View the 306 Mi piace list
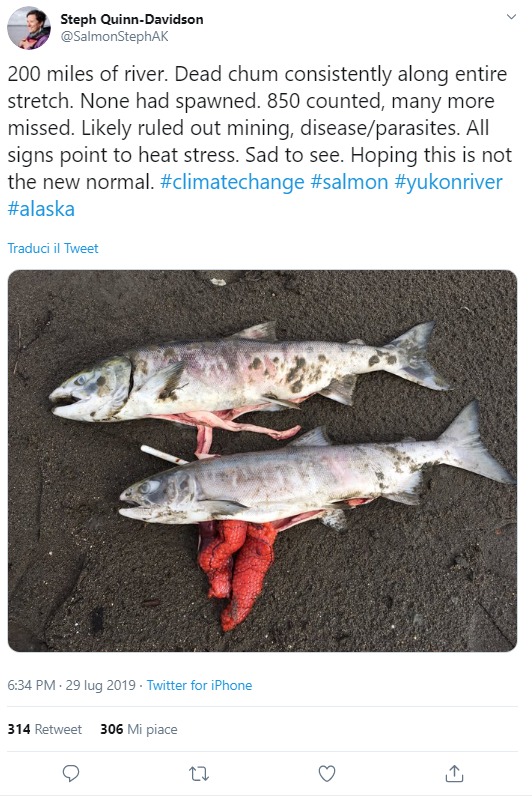This screenshot has width=532, height=798. coord(138,729)
